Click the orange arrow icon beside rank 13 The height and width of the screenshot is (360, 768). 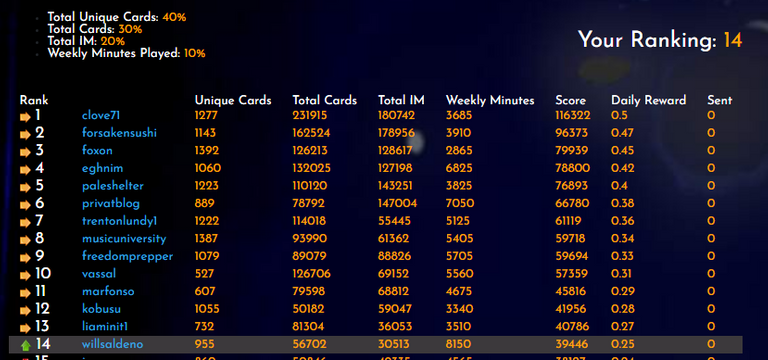pyautogui.click(x=25, y=329)
